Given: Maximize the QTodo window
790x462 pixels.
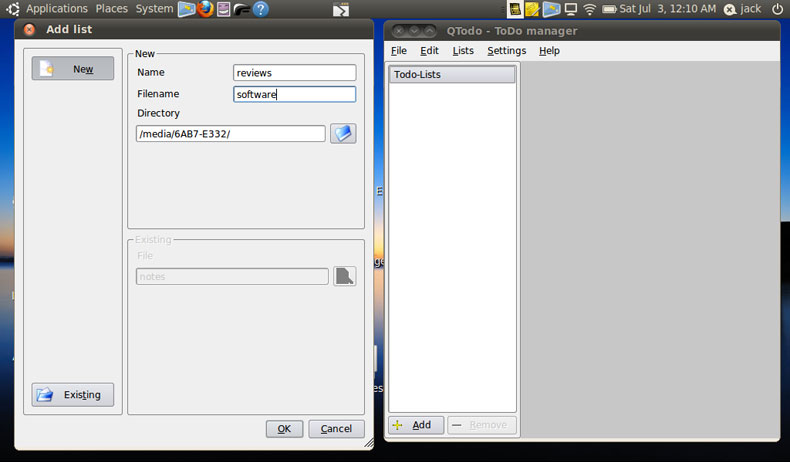Looking at the screenshot, I should pos(429,31).
